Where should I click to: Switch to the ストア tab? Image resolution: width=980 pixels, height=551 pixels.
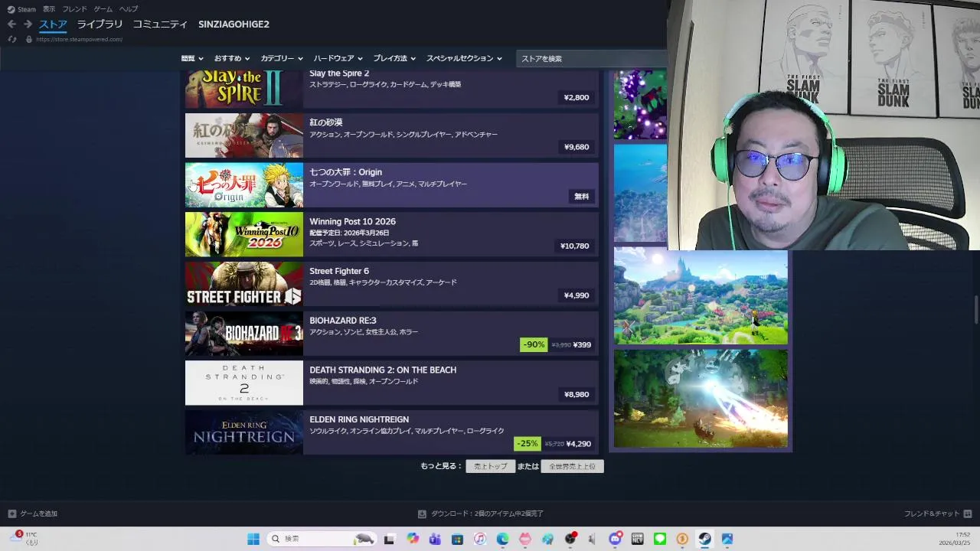coord(53,24)
